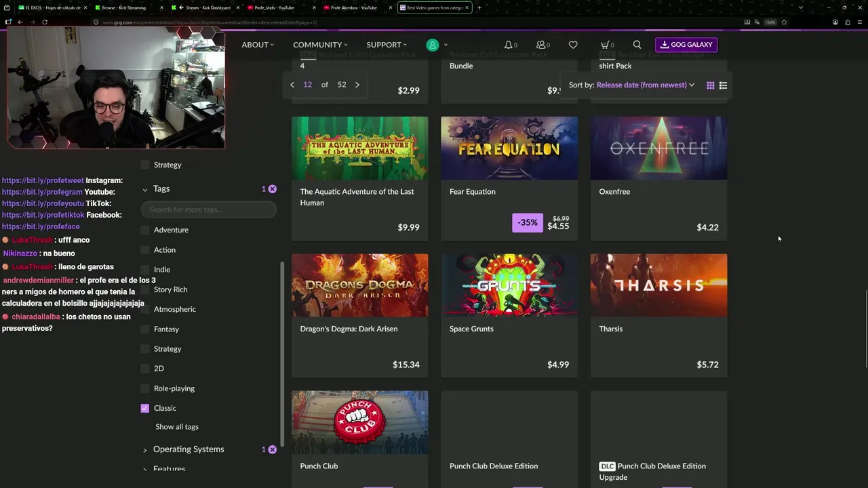Uncheck the Classic tag checkbox
Image resolution: width=868 pixels, height=488 pixels.
(144, 408)
